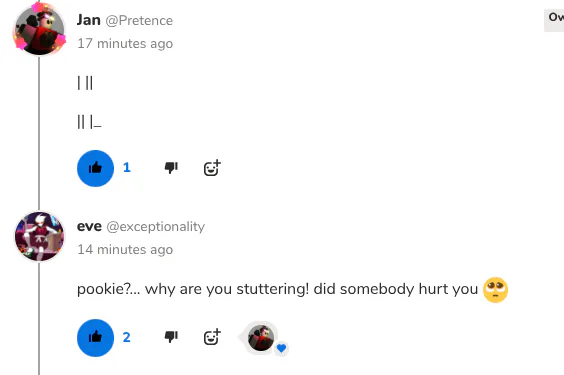Click the pleading face emoji in eve's comment
Image resolution: width=564 pixels, height=375 pixels.
point(495,290)
